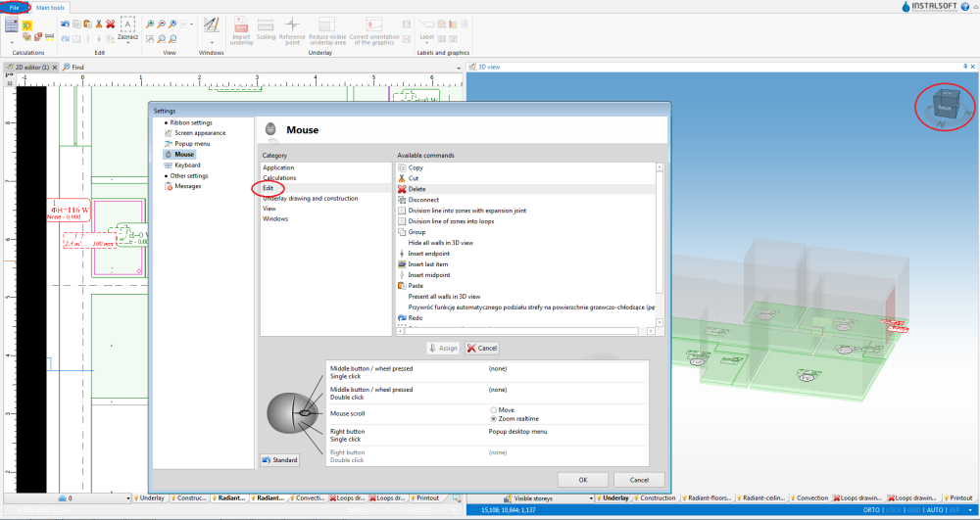Click the Import underlay icon
This screenshot has height=520, width=980.
pyautogui.click(x=241, y=24)
